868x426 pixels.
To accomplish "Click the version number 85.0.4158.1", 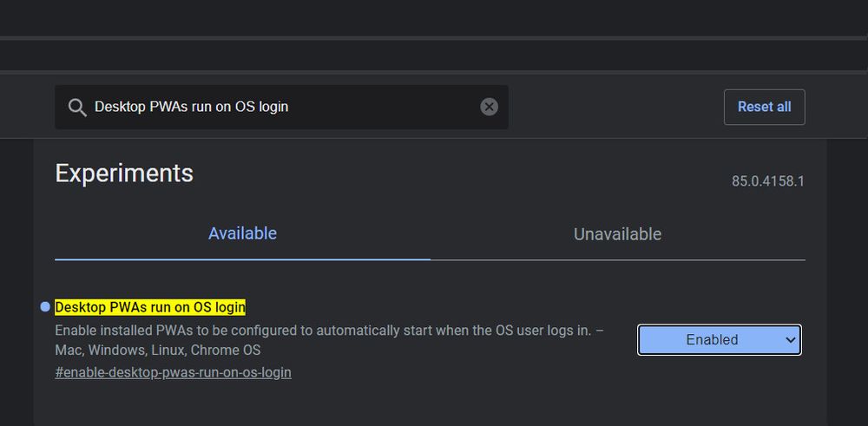I will (x=768, y=182).
